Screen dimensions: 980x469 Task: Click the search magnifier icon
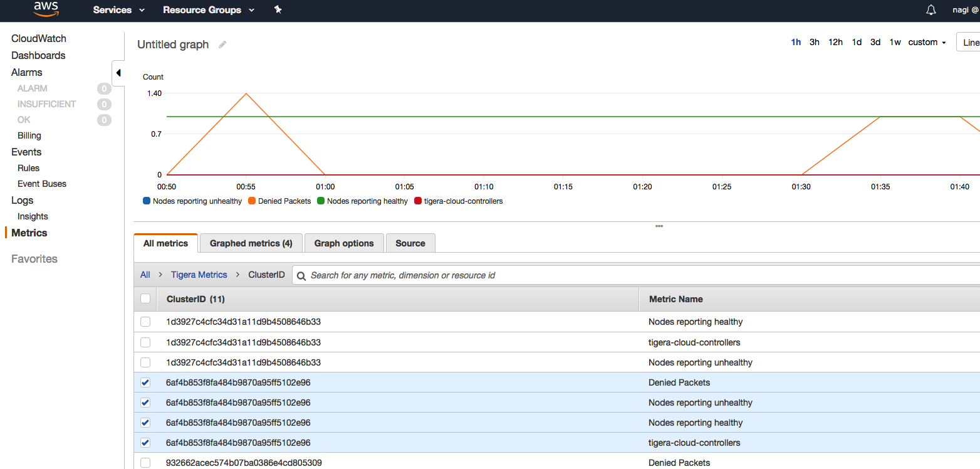(x=301, y=275)
